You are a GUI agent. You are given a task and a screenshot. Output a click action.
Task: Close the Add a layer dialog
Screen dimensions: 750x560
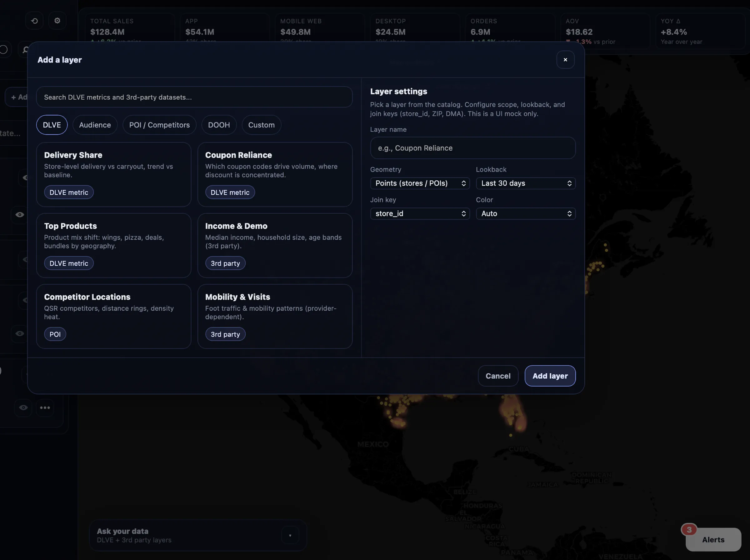565,60
